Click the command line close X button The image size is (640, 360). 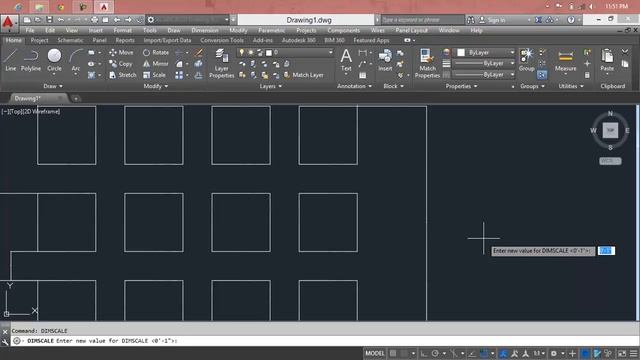(5, 332)
